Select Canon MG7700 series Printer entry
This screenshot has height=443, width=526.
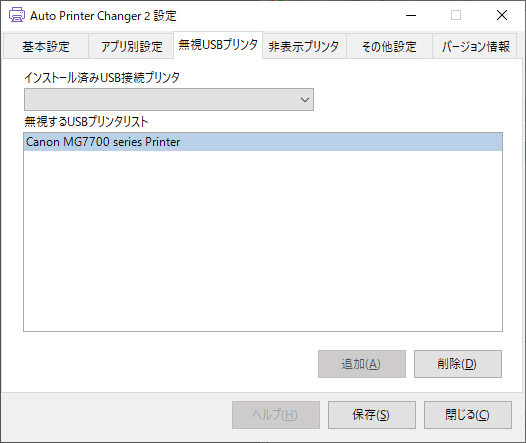pos(263,142)
